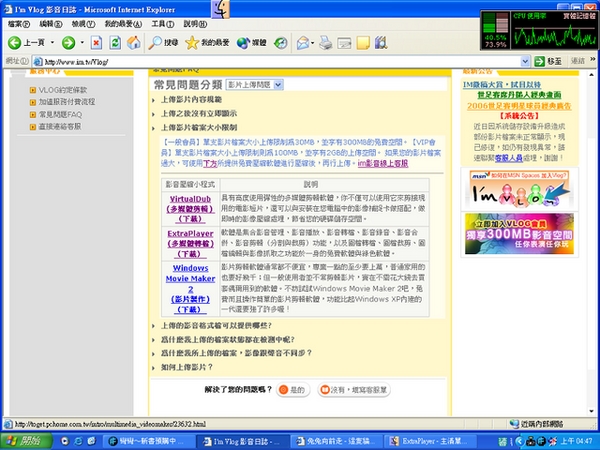Click the 2006世足賽明星球員經典廣告 link

(519, 106)
